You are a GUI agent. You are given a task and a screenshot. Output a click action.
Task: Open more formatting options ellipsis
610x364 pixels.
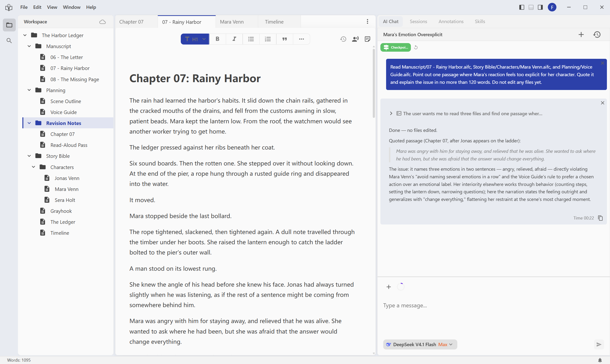point(301,39)
